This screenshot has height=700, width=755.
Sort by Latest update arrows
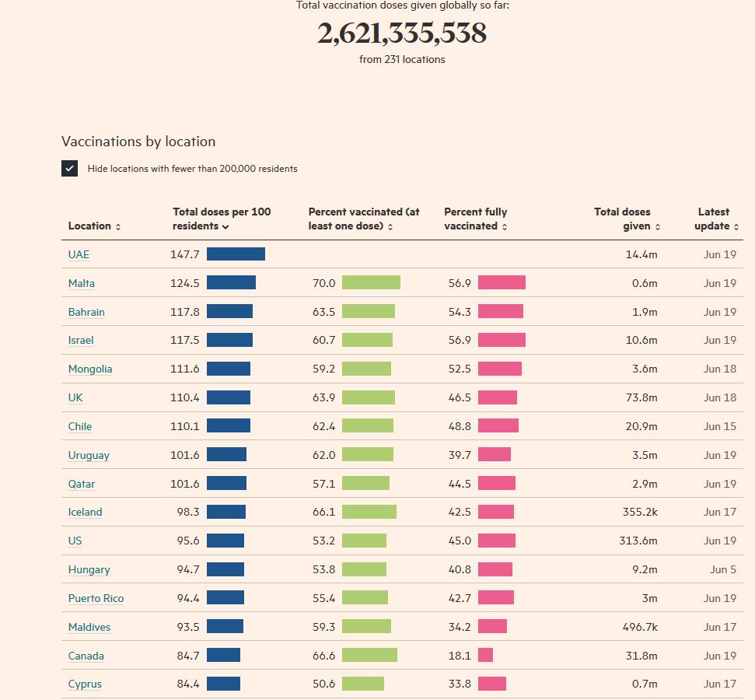point(736,226)
